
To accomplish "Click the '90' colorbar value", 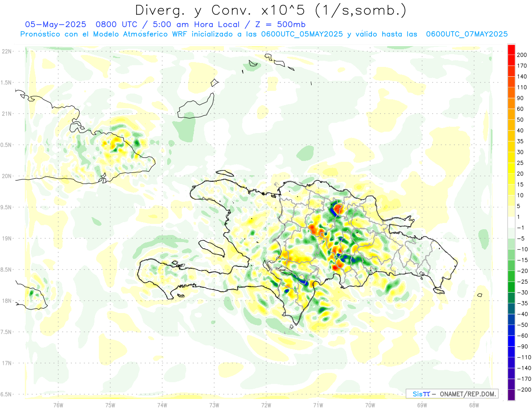I will (x=520, y=98).
